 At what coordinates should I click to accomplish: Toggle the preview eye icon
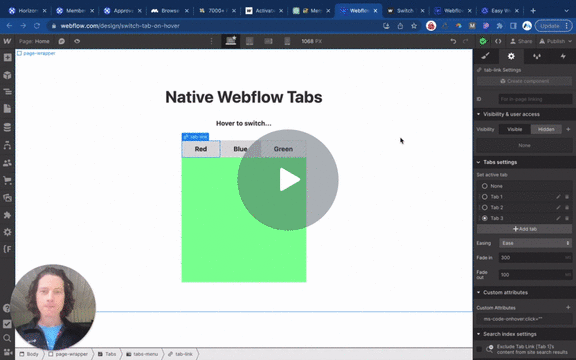coord(77,41)
